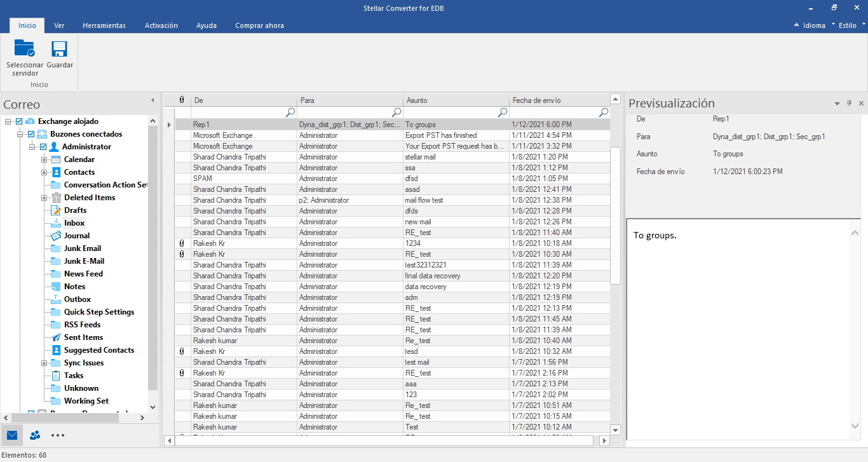Switch to the Activación tab
Image resolution: width=868 pixels, height=462 pixels.
[161, 25]
